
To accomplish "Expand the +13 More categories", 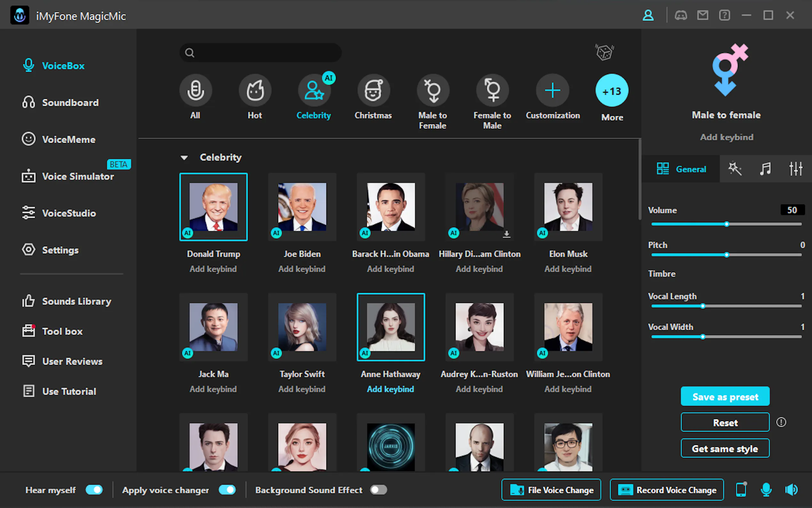I will click(612, 91).
